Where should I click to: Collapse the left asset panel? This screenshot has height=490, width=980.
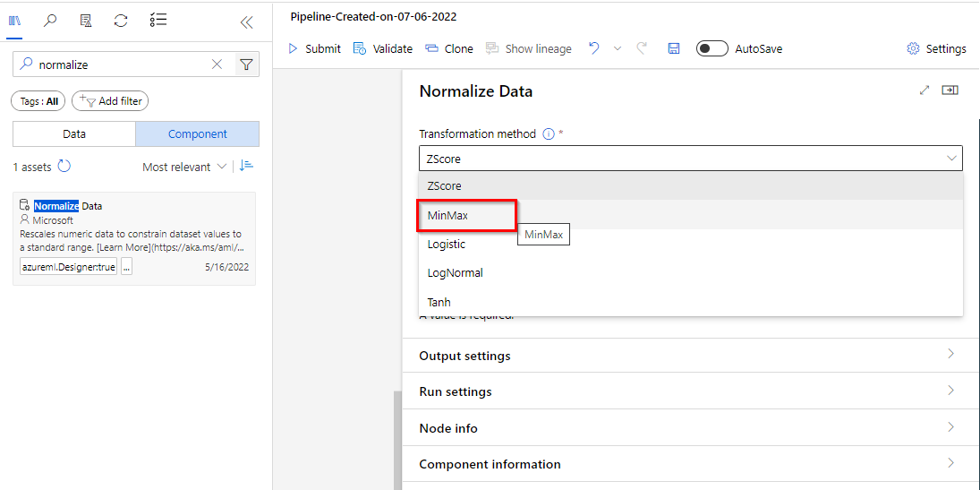pyautogui.click(x=247, y=22)
